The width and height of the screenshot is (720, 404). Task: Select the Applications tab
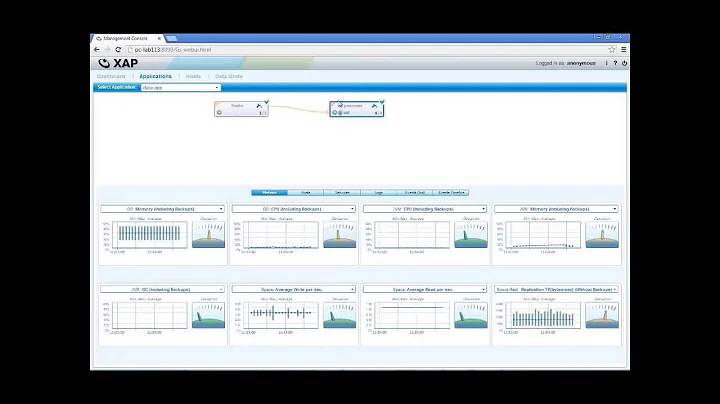pos(155,76)
